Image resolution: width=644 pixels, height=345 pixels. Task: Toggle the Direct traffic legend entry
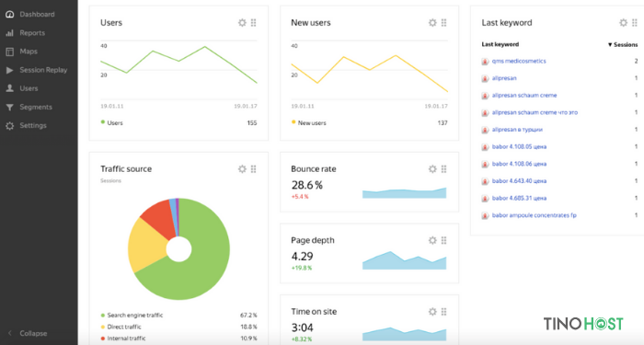[121, 327]
